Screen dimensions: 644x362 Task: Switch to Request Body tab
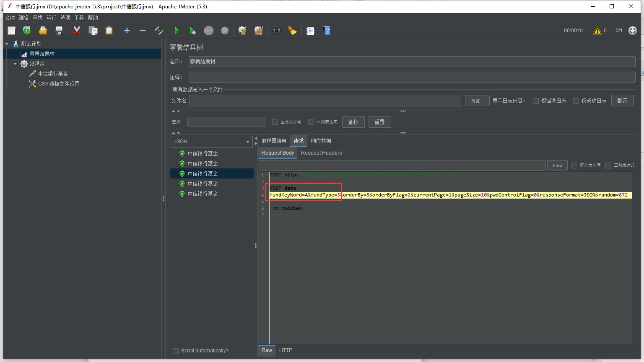coord(278,153)
